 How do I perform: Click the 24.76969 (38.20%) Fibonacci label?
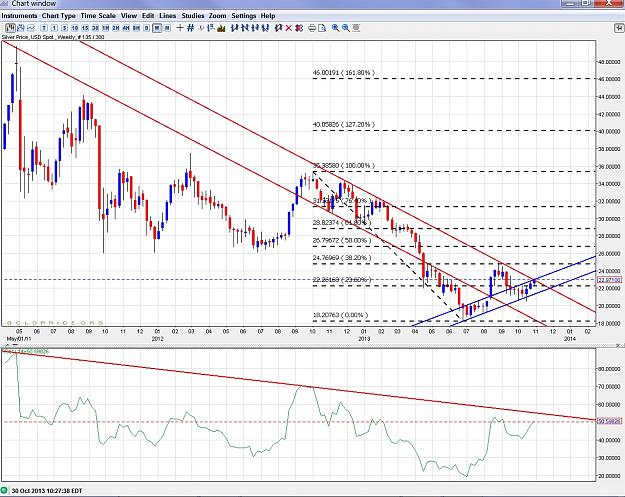tap(342, 257)
